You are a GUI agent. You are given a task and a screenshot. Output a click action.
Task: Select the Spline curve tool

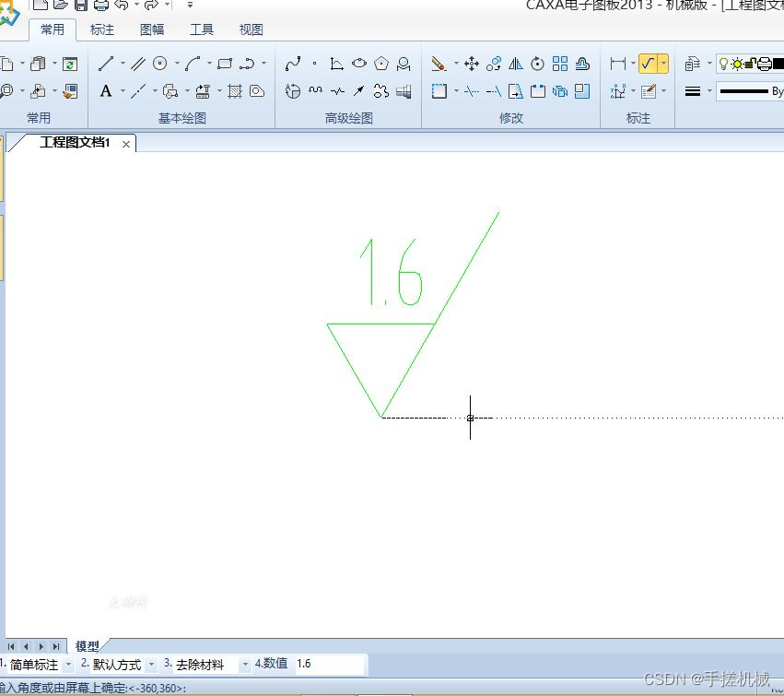[293, 64]
